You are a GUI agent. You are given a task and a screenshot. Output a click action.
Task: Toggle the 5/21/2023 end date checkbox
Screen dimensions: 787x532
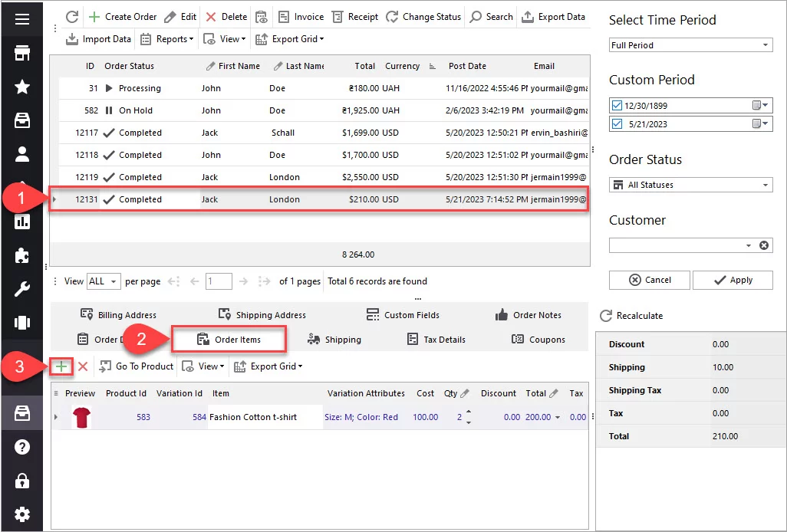coord(617,123)
